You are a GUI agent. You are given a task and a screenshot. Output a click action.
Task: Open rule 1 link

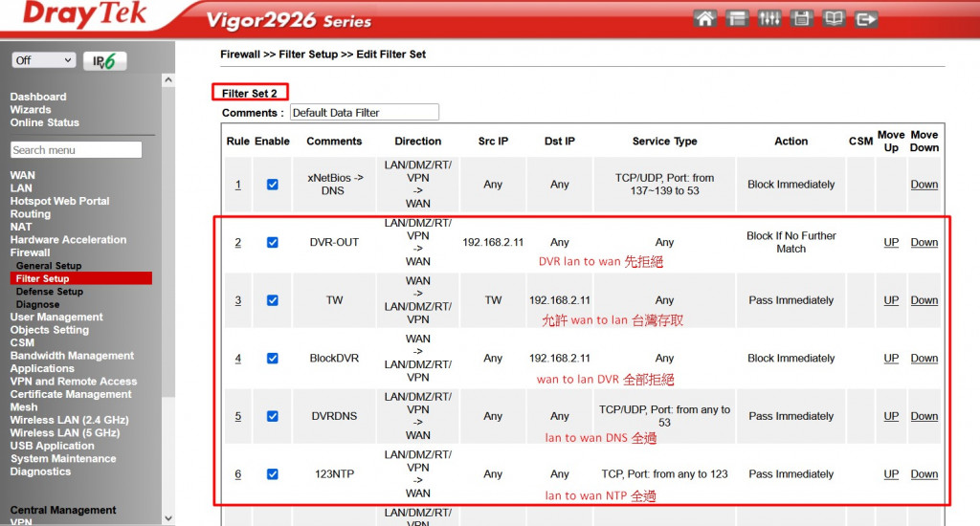(x=238, y=185)
